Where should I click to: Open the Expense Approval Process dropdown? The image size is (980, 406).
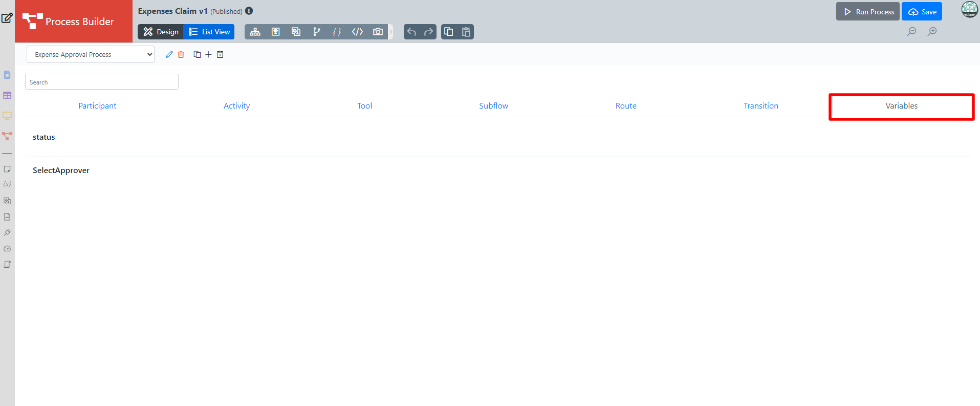point(91,54)
